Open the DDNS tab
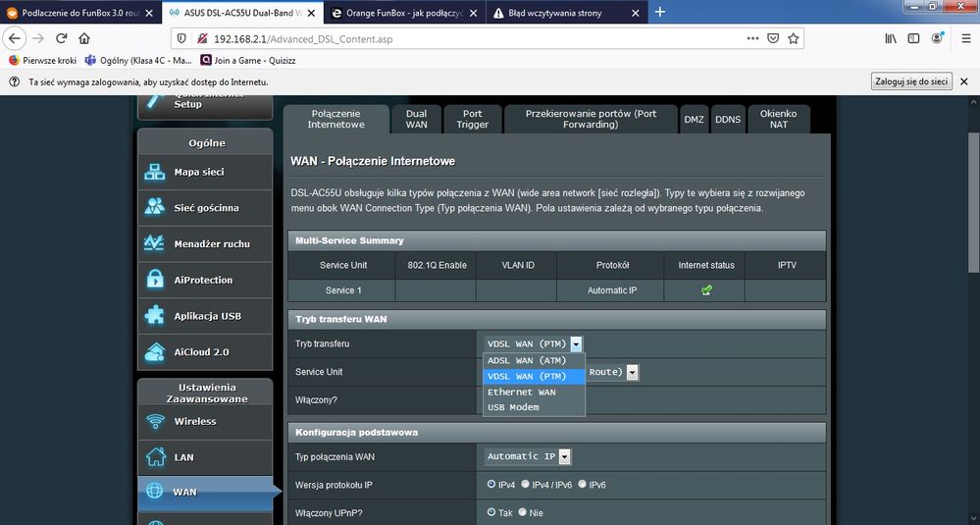This screenshot has height=525, width=980. coord(728,119)
